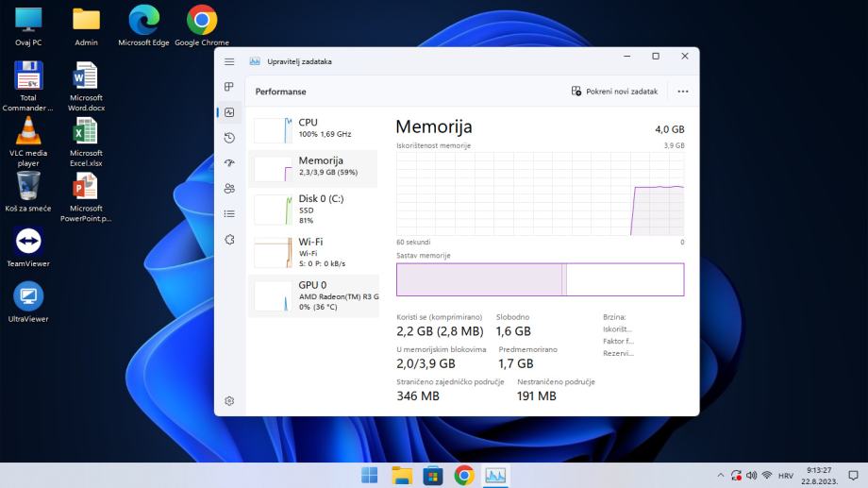
Task: Show hidden system tray icons chevron
Action: (x=722, y=475)
